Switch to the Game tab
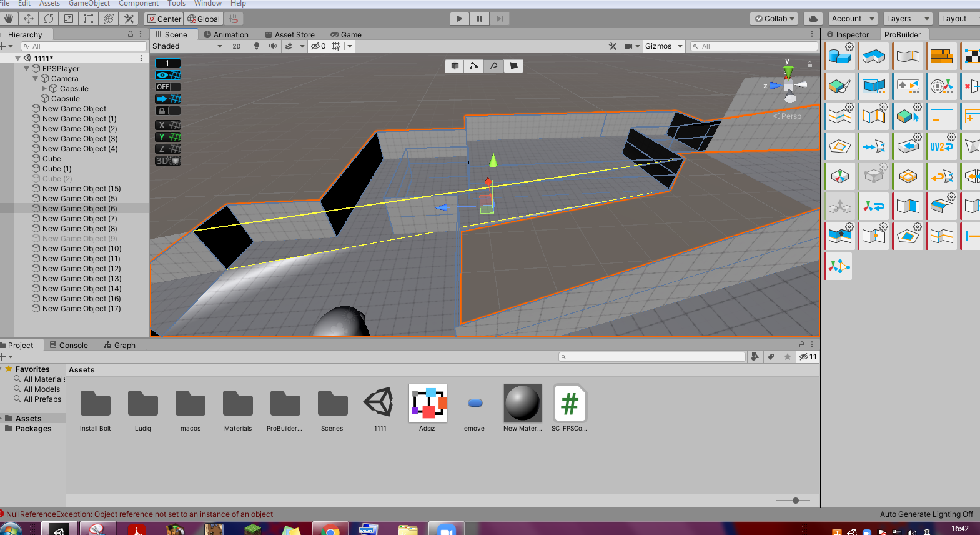The width and height of the screenshot is (980, 535). coord(346,35)
